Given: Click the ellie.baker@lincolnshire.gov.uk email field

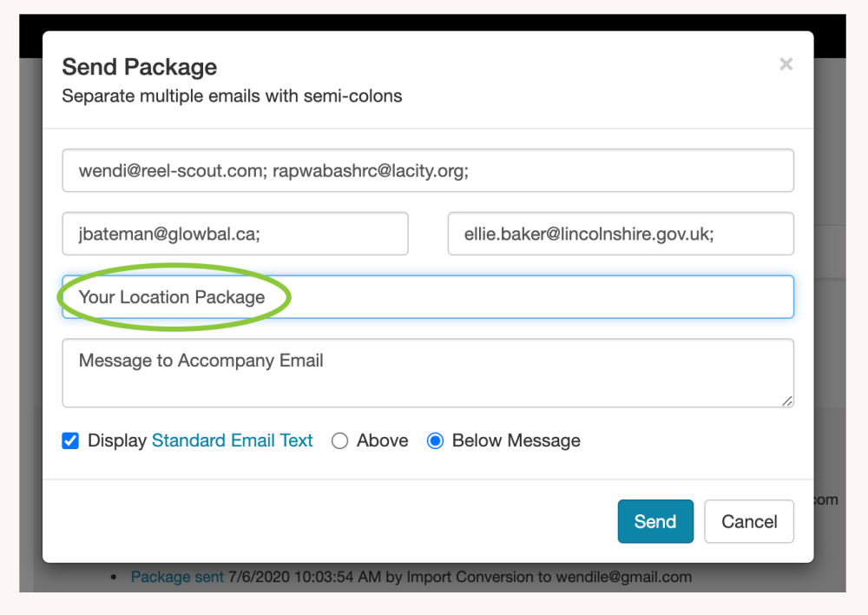Looking at the screenshot, I should coord(621,234).
